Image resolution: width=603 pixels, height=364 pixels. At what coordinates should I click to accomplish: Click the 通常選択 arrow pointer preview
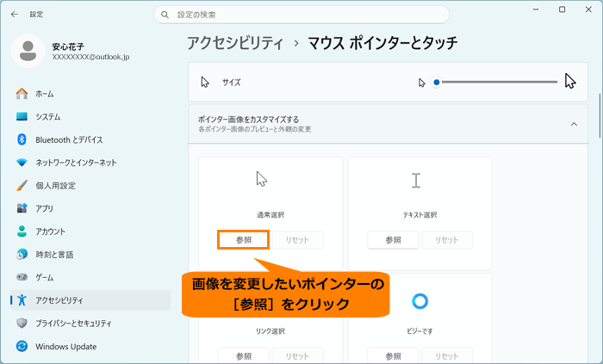tap(262, 179)
